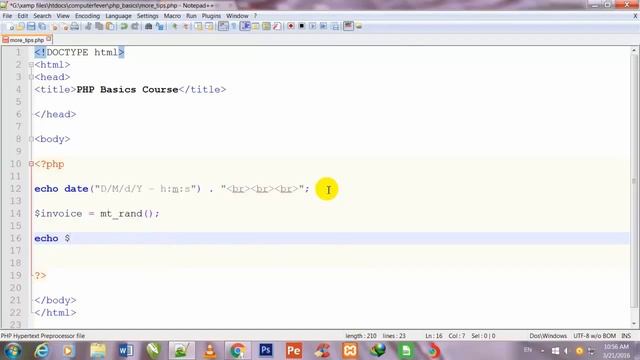Collapse the head tag fold on line 3

tap(31, 77)
